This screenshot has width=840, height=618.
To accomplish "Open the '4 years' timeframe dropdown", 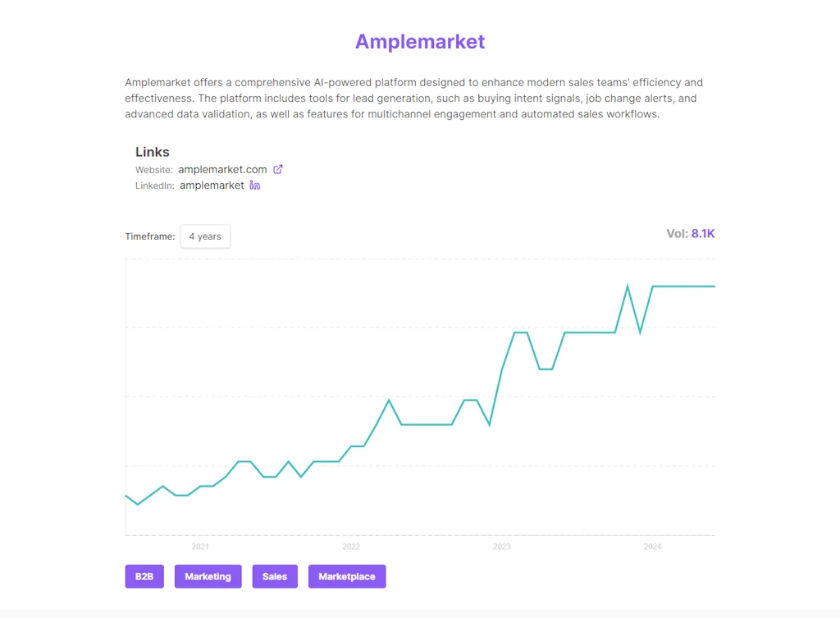I will tap(205, 236).
